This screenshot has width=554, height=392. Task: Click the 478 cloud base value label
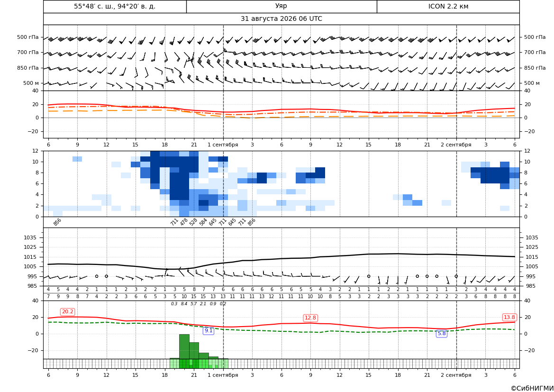pyautogui.click(x=184, y=222)
